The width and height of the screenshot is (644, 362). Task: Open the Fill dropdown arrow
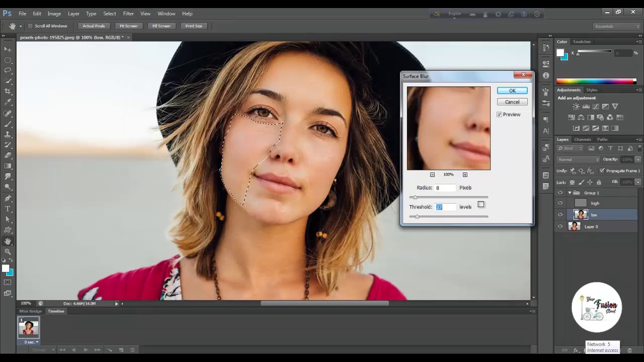pyautogui.click(x=638, y=182)
